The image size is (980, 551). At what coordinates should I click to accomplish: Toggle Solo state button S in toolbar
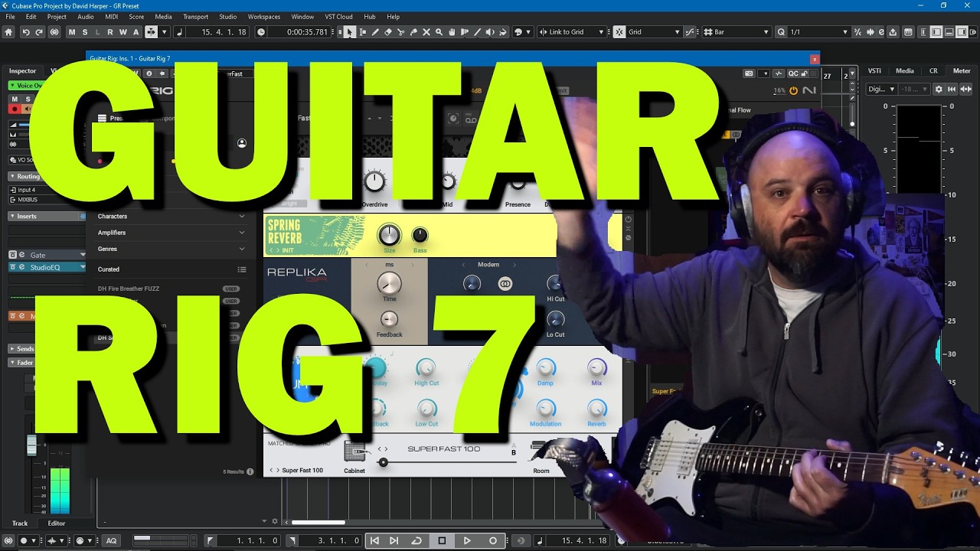click(x=85, y=32)
